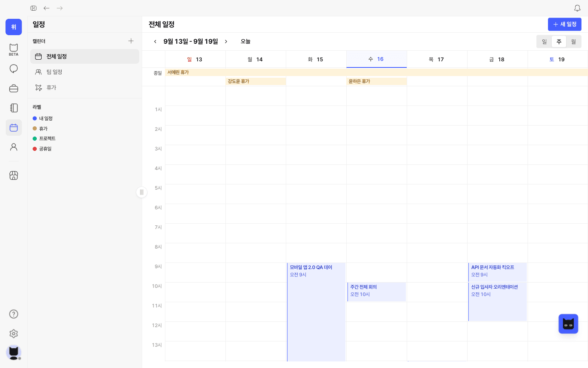Open API 문서 자동화 킥오프 event
The width and height of the screenshot is (588, 368).
(497, 272)
